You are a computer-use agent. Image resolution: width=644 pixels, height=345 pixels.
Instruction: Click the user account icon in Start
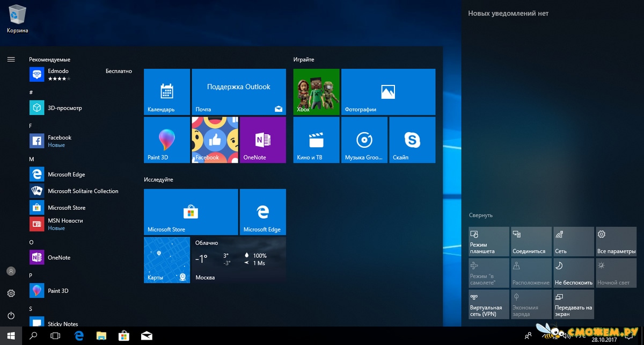point(11,271)
